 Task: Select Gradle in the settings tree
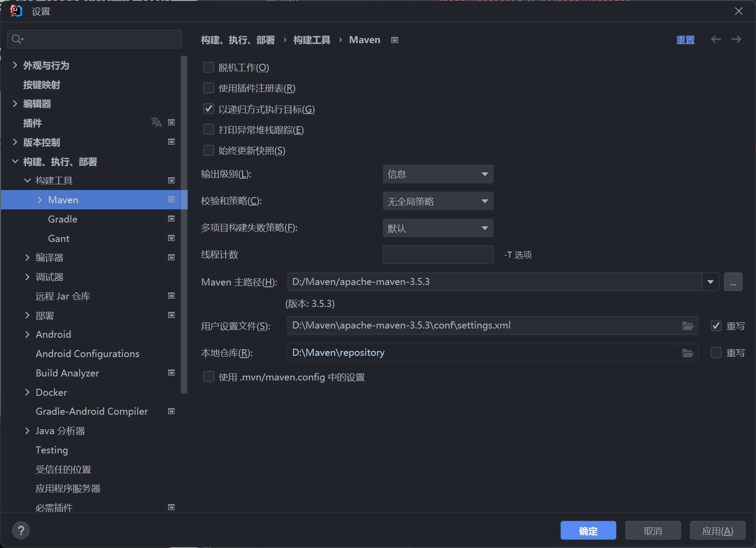coord(62,219)
